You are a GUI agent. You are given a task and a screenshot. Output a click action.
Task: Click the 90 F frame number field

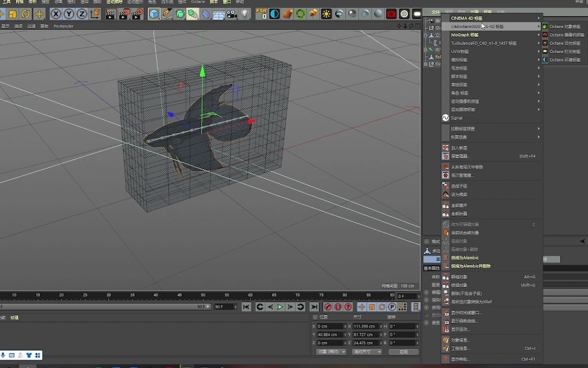tap(225, 306)
